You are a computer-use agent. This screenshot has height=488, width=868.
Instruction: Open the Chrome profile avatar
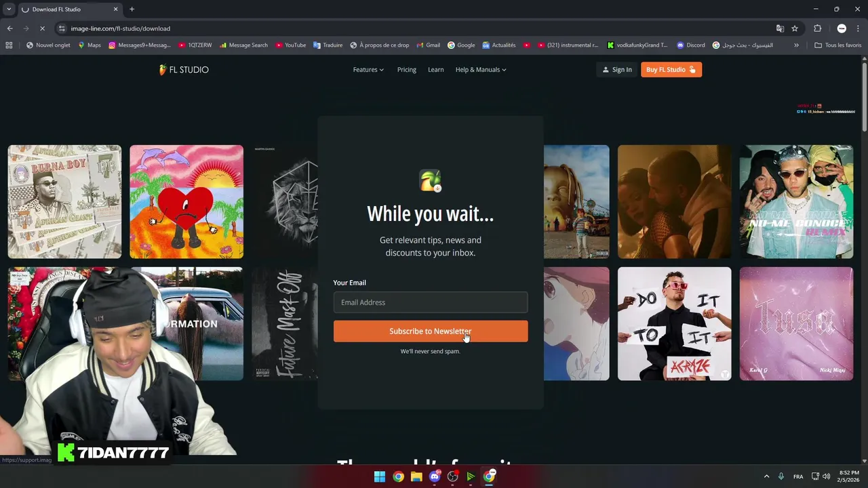pos(842,28)
